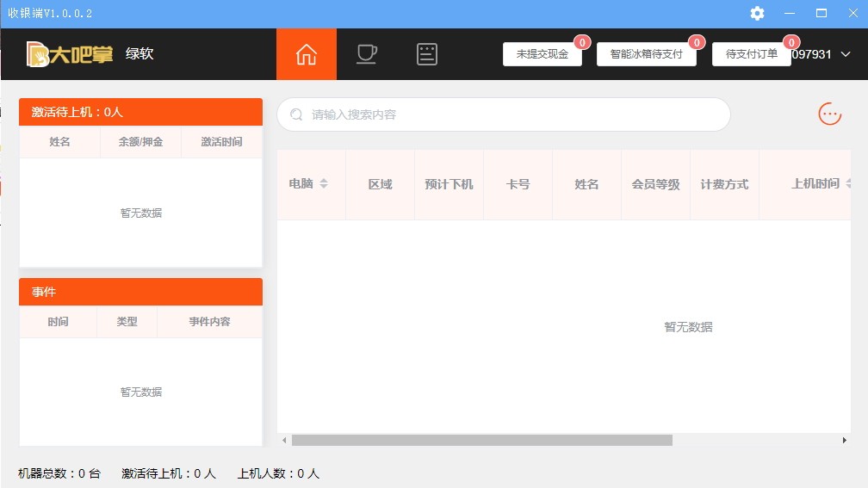Open settings gear in title bar

point(757,13)
